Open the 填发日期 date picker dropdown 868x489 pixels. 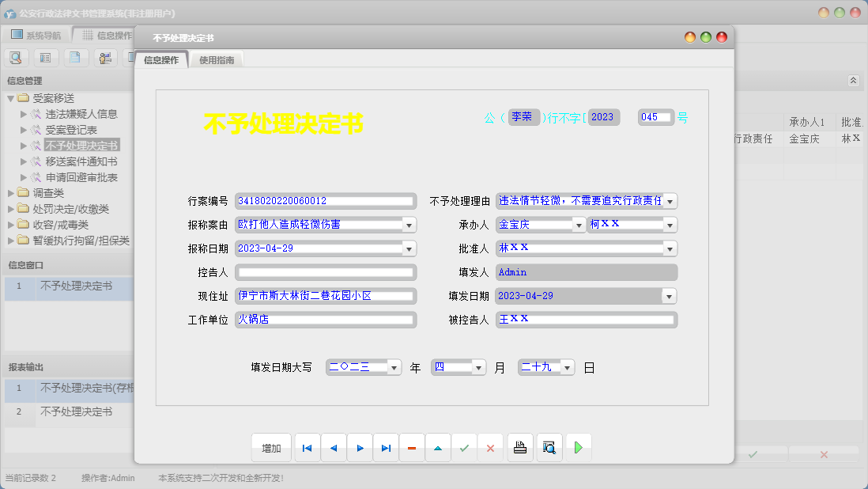point(669,296)
